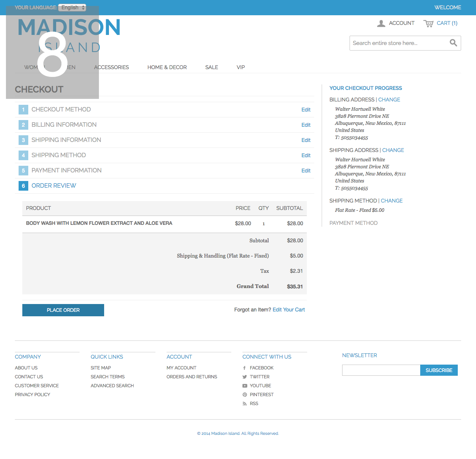Open the Customer Service footer link
476x459 pixels.
37,386
